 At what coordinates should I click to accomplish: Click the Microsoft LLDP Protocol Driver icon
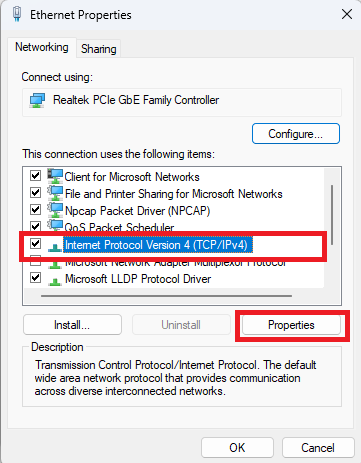click(55, 280)
